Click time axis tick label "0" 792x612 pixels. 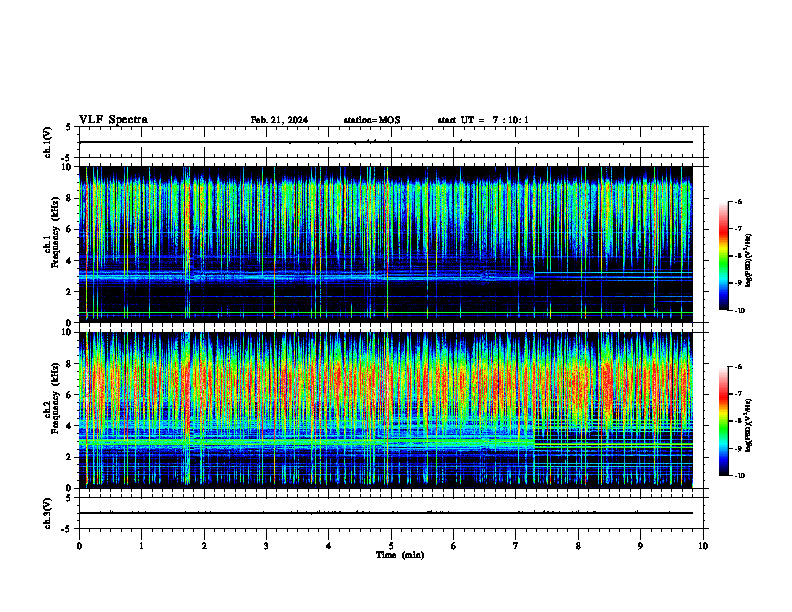(x=79, y=546)
